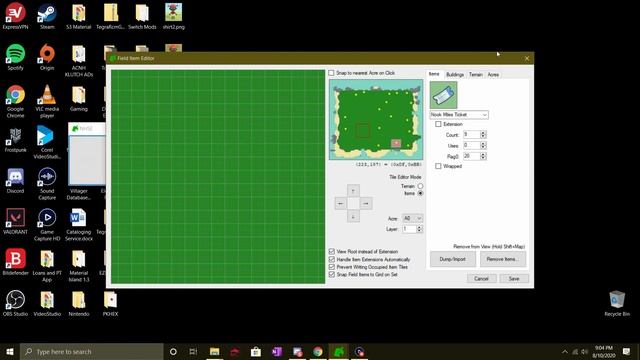This screenshot has height=360, width=640.
Task: Open the Acre selection dropdown
Action: pos(412,218)
